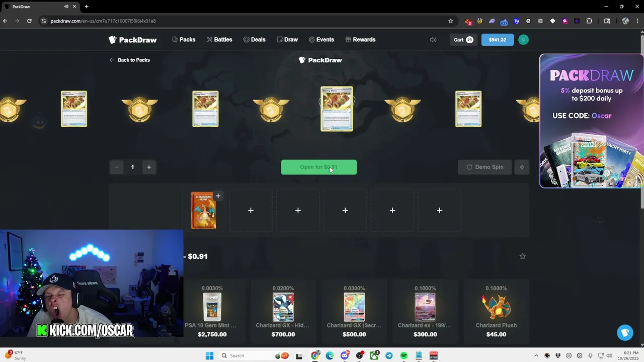644x362 pixels.
Task: Decrease pack quantity with the minus button
Action: (116, 167)
